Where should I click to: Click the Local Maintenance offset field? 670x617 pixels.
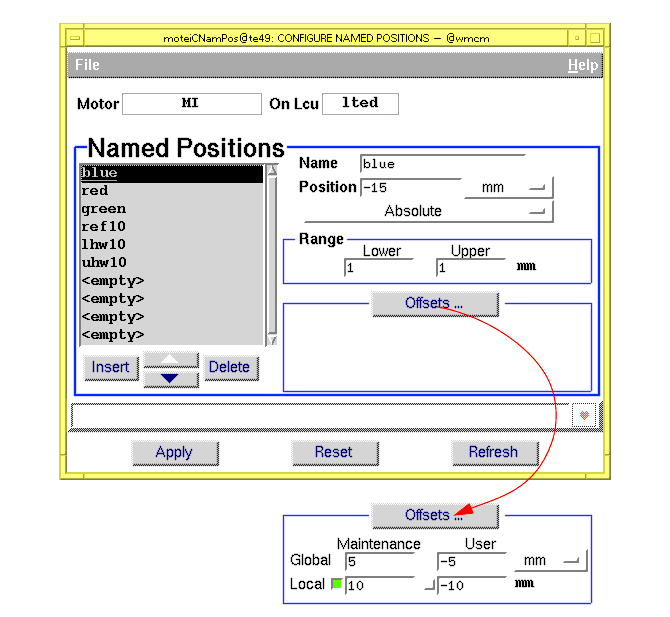(379, 585)
